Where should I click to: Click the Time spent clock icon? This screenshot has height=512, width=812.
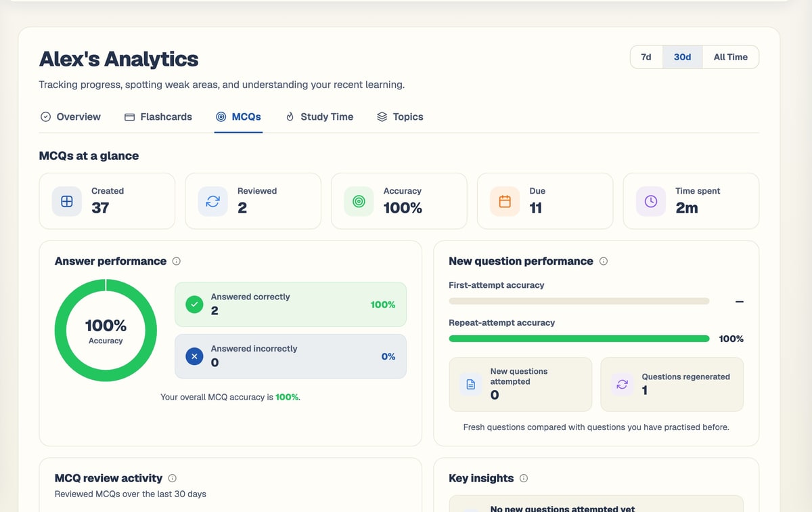click(x=651, y=201)
